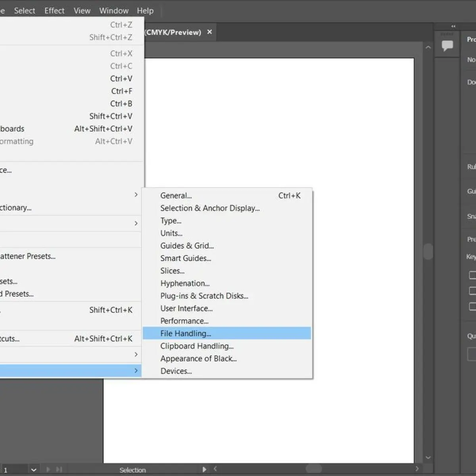
Task: Click the horizontal scrollbar left arrow
Action: click(215, 469)
